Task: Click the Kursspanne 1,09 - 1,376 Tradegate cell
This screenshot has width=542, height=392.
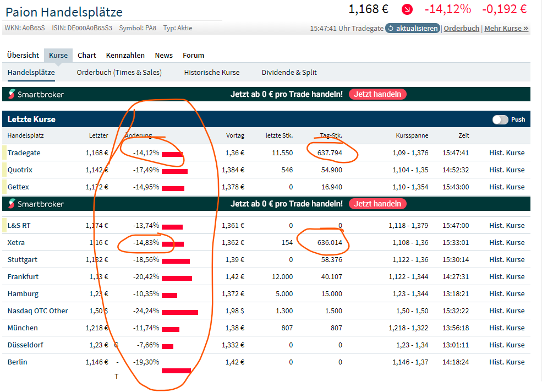Action: click(410, 153)
